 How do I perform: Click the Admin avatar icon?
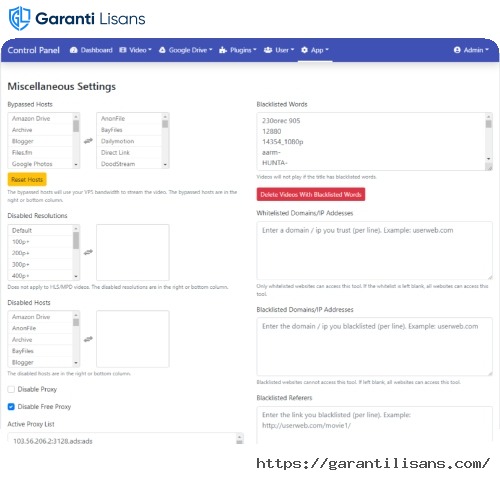(x=457, y=50)
